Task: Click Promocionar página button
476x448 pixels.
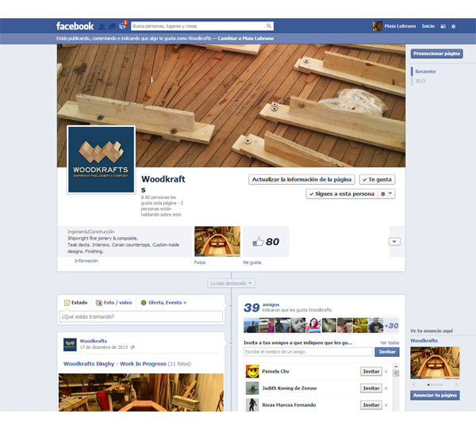Action: (x=436, y=54)
